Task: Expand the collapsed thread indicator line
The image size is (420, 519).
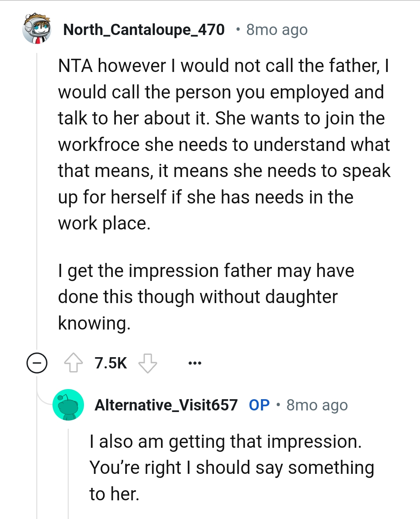Action: [x=36, y=195]
